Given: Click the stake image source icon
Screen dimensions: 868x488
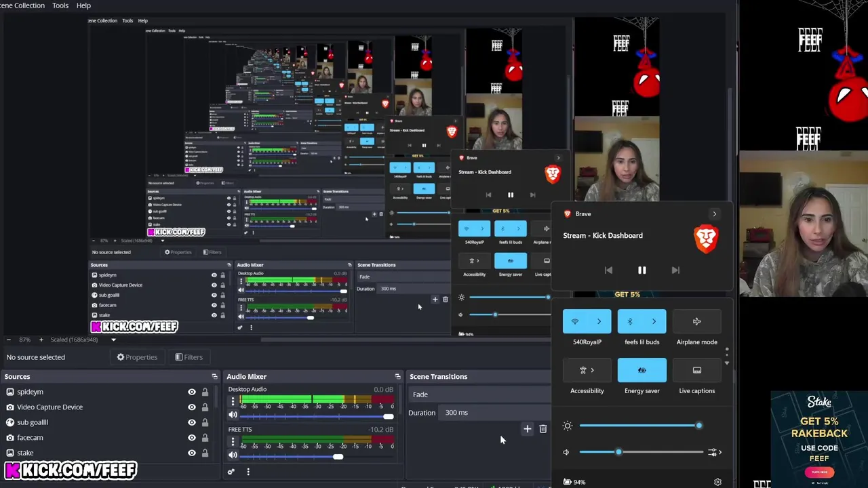Looking at the screenshot, I should click(10, 453).
